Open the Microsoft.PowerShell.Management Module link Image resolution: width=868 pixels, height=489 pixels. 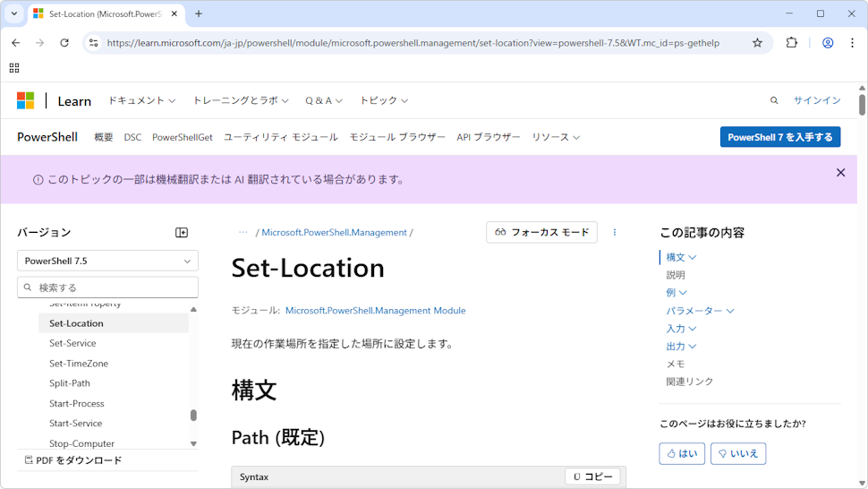coord(375,311)
